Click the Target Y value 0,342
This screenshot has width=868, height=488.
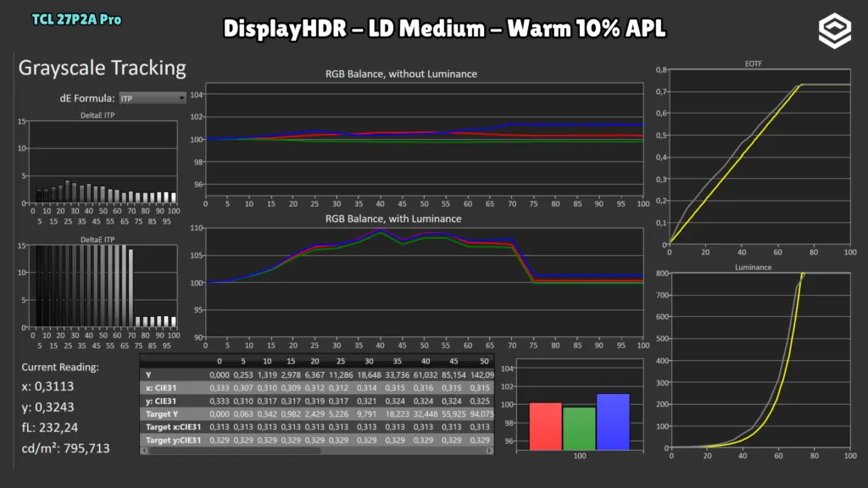[x=267, y=413]
